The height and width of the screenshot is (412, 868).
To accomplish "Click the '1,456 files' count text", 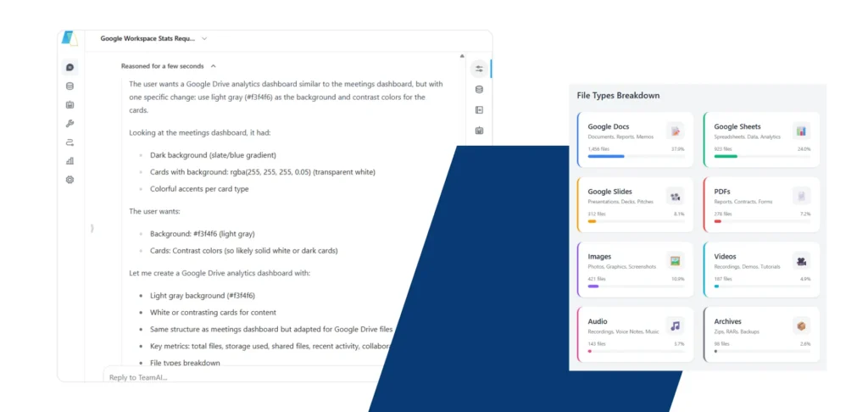I will 598,149.
